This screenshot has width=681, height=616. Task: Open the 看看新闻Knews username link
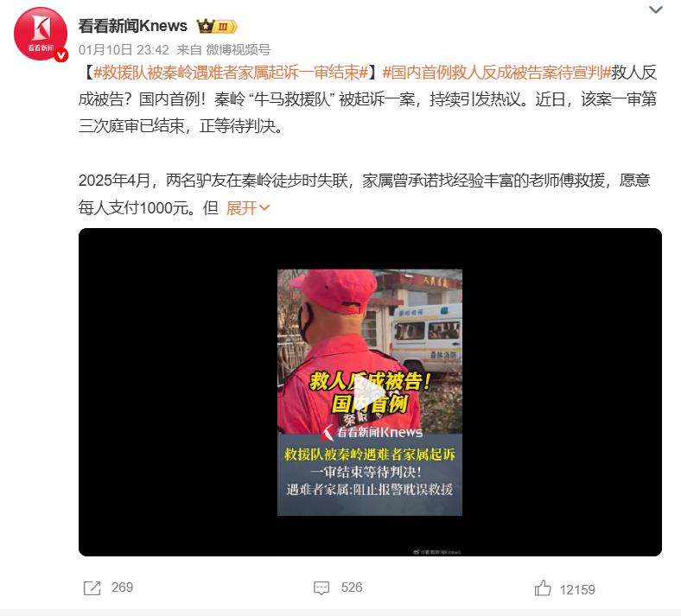point(133,26)
